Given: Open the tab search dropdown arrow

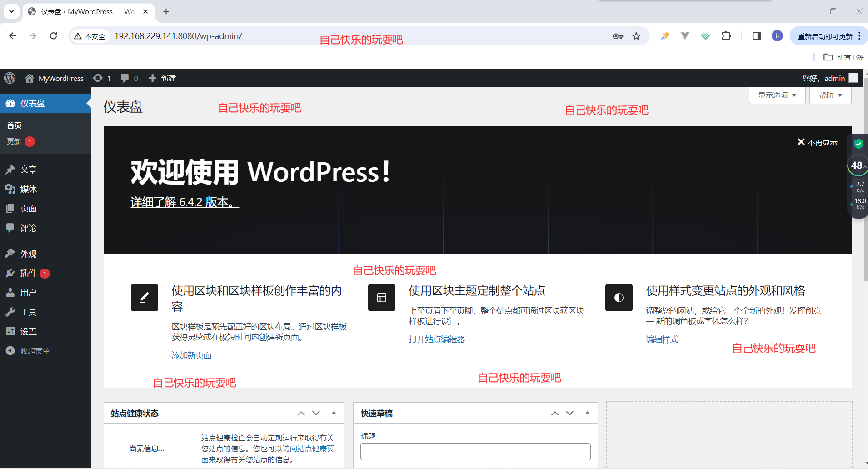Looking at the screenshot, I should (11, 11).
